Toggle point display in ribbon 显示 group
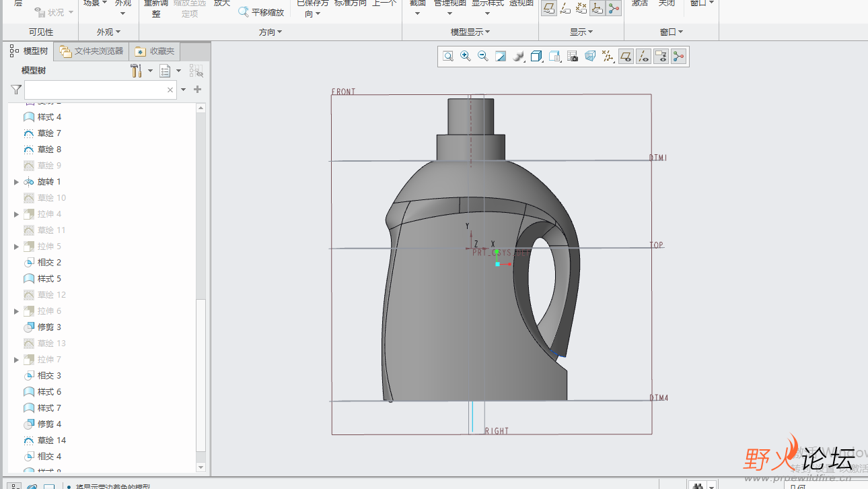 tap(581, 8)
